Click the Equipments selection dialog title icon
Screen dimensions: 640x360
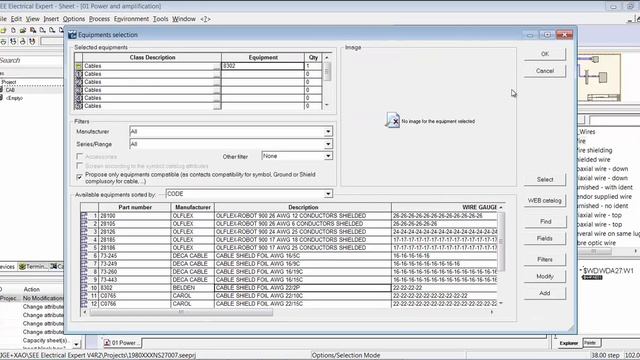click(72, 35)
